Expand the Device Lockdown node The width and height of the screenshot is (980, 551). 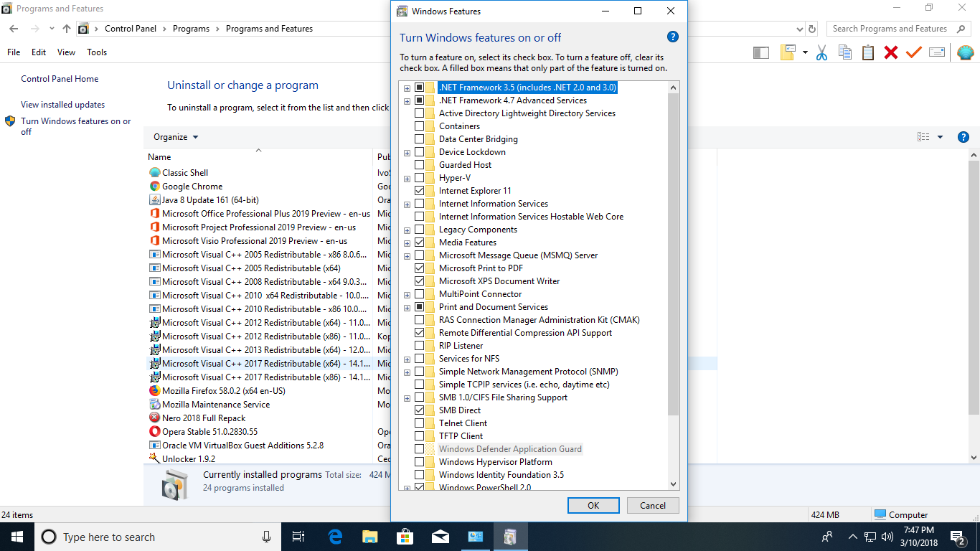[x=407, y=153]
